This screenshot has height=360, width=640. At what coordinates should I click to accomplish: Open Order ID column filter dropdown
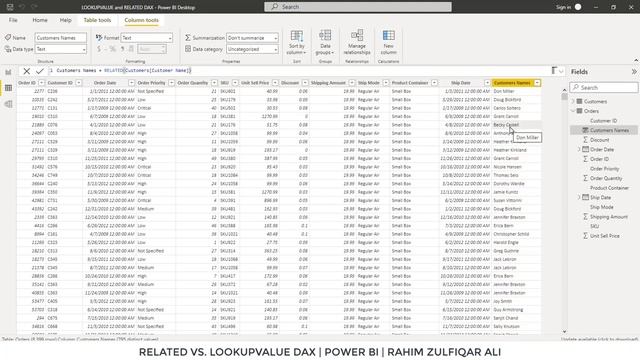tap(41, 83)
